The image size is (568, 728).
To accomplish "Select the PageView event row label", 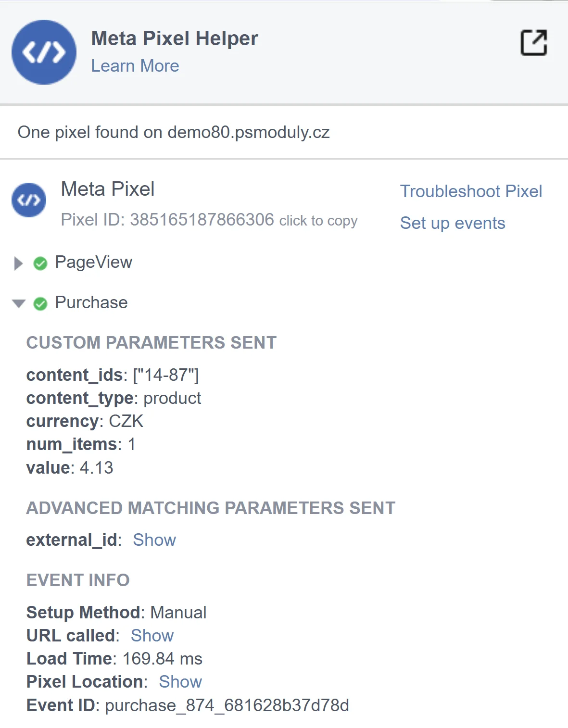I will 93,263.
